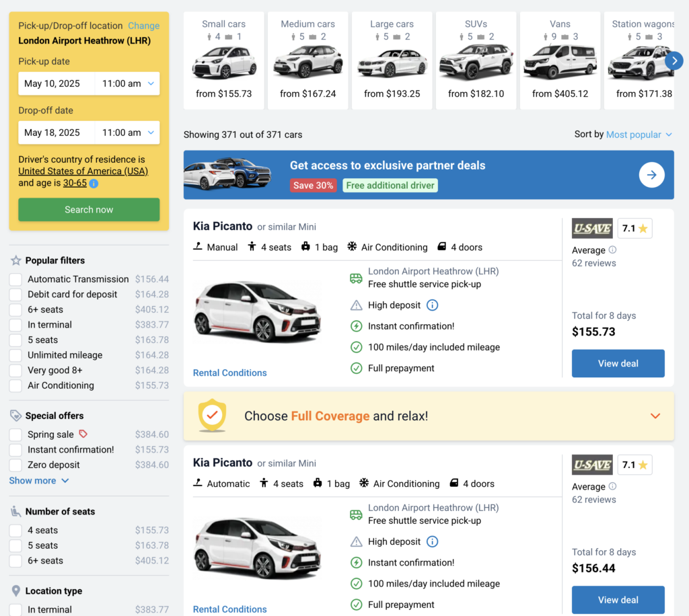Click the Free additional driver badge
Image resolution: width=689 pixels, height=616 pixels.
coord(390,186)
